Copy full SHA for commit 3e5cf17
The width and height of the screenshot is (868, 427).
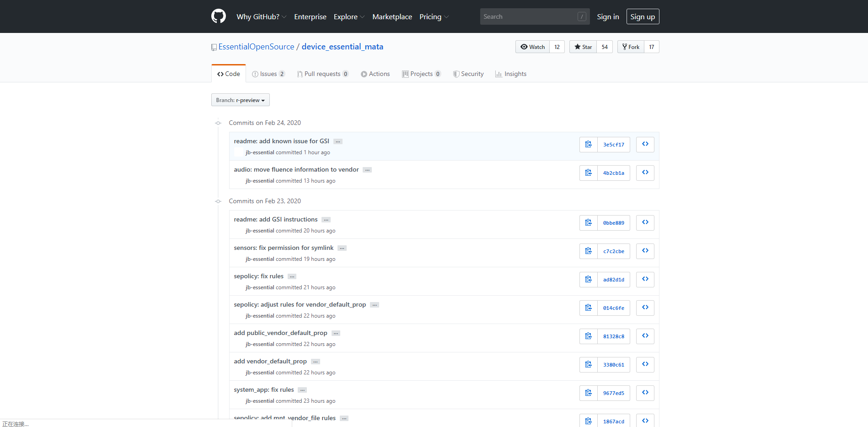click(x=588, y=145)
